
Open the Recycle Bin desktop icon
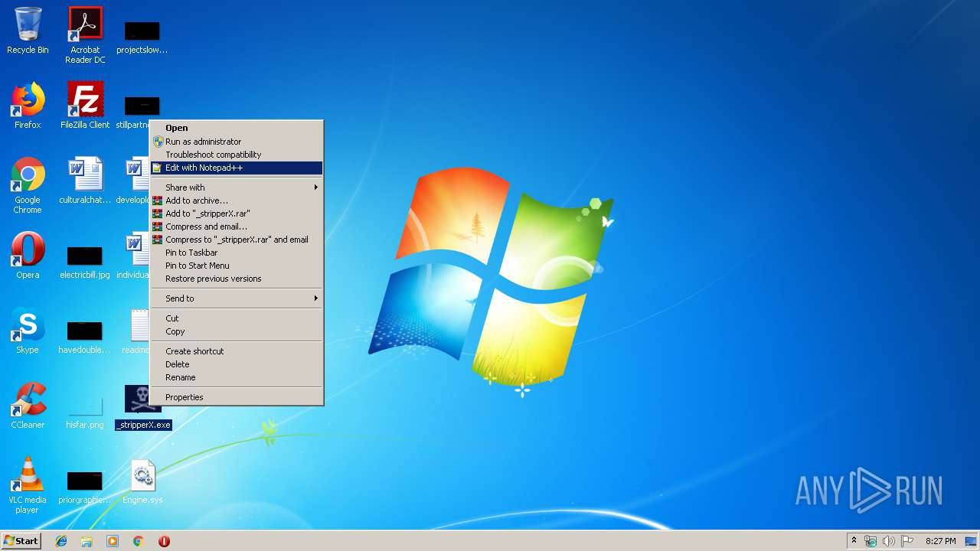click(x=28, y=31)
